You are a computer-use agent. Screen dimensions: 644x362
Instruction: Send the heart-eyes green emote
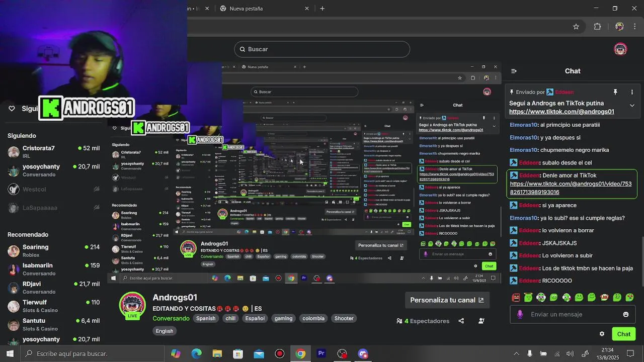click(629, 298)
